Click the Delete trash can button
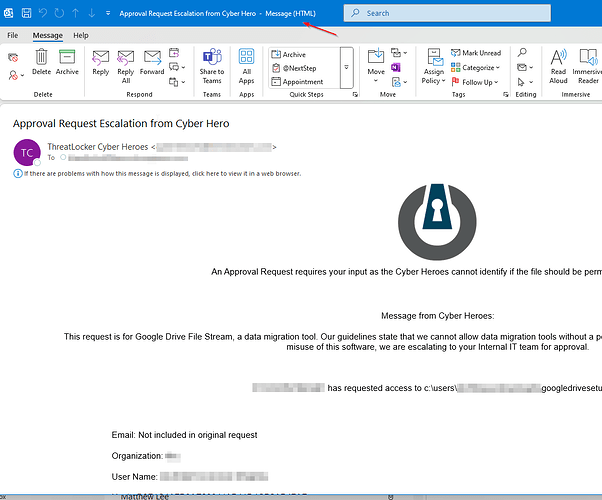Image resolution: width=602 pixels, height=500 pixels. pyautogui.click(x=41, y=62)
